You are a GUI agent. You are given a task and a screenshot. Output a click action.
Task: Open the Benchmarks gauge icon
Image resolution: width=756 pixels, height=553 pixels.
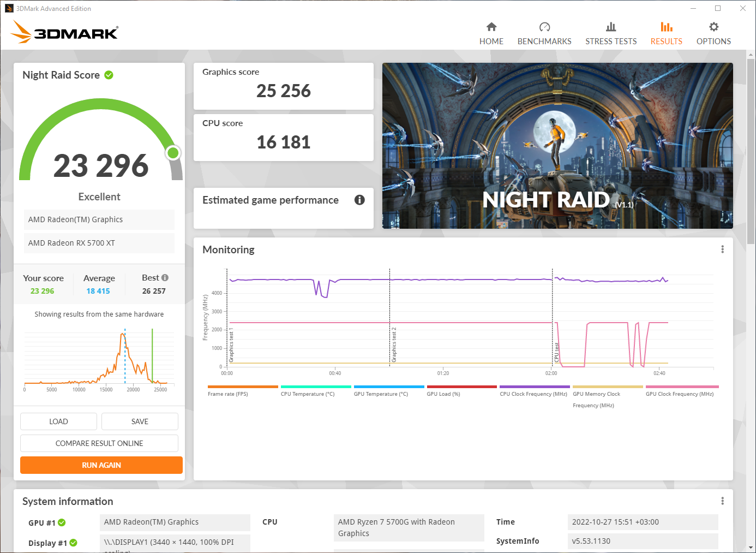[x=544, y=27]
